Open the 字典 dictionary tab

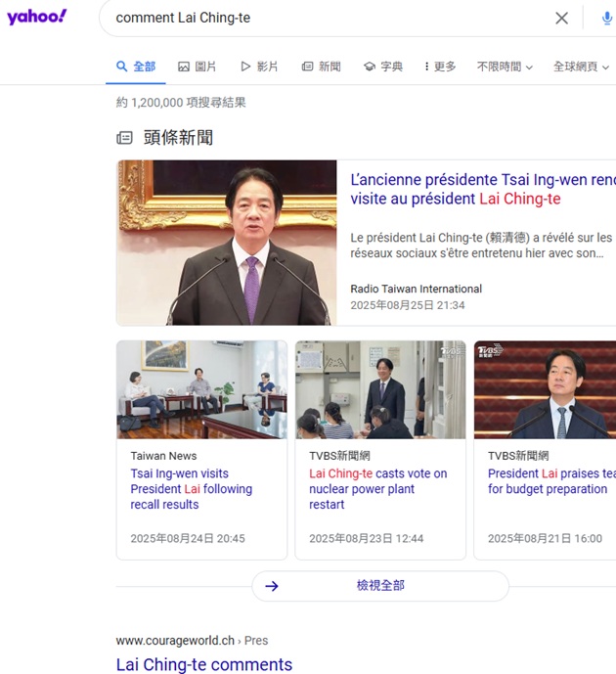(x=383, y=67)
